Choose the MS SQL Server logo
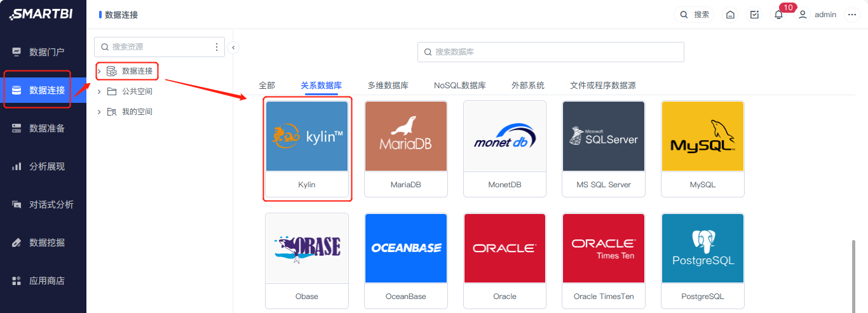868x313 pixels. click(x=604, y=136)
